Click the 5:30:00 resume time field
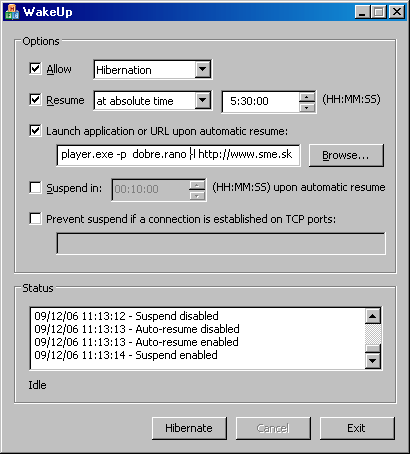The width and height of the screenshot is (410, 454). point(261,101)
